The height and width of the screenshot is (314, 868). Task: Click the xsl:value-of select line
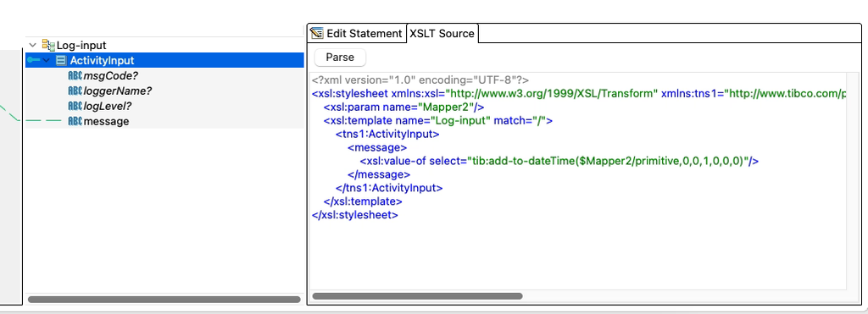559,161
